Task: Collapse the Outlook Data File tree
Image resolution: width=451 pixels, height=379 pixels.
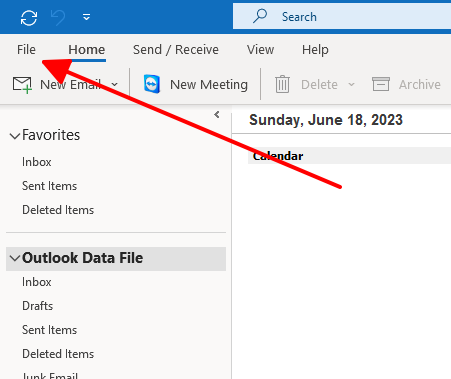Action: click(x=15, y=258)
